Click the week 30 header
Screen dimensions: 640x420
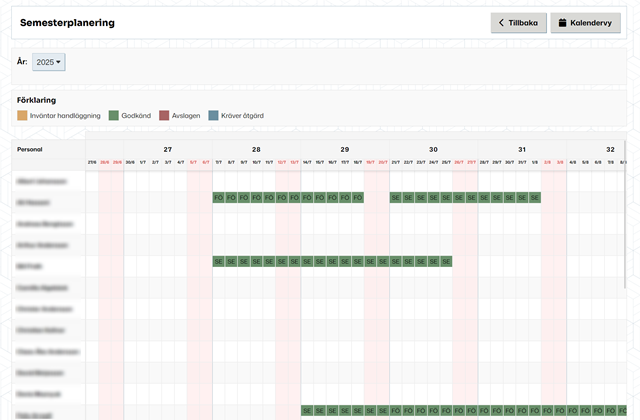[433, 149]
